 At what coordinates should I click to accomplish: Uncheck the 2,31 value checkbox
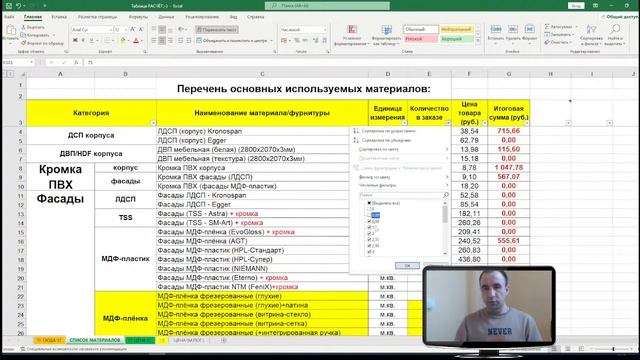369,240
